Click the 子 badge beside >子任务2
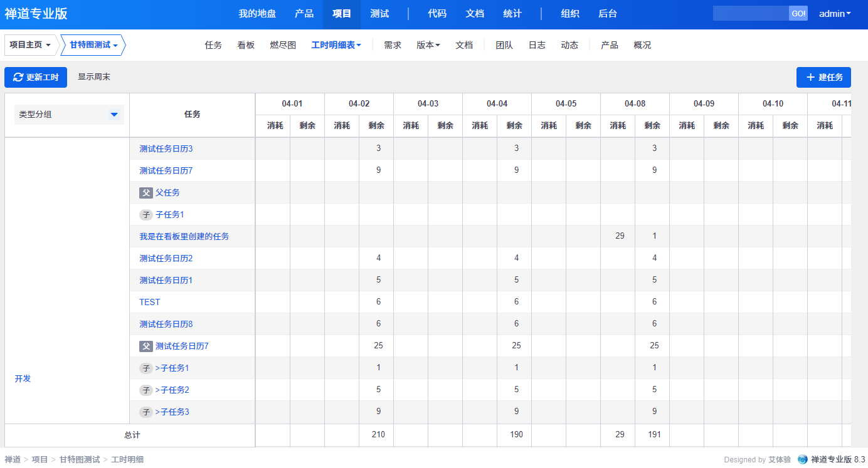Viewport: 868px width, 468px height. 146,390
